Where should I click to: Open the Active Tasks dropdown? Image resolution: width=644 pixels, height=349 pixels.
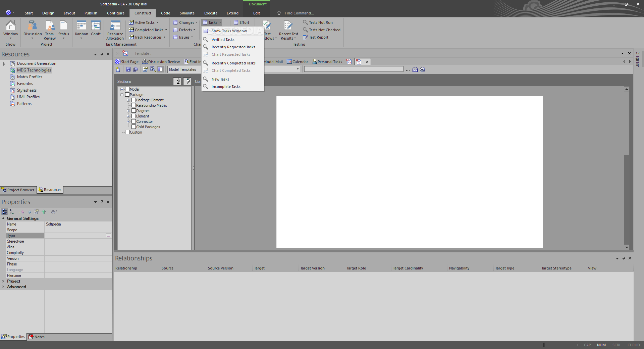point(144,22)
